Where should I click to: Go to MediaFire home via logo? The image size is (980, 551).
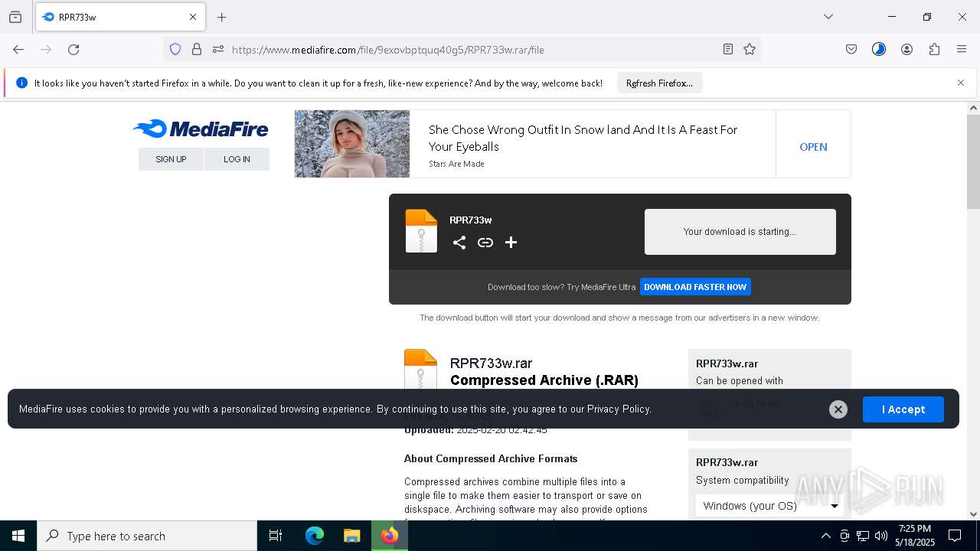(x=201, y=129)
